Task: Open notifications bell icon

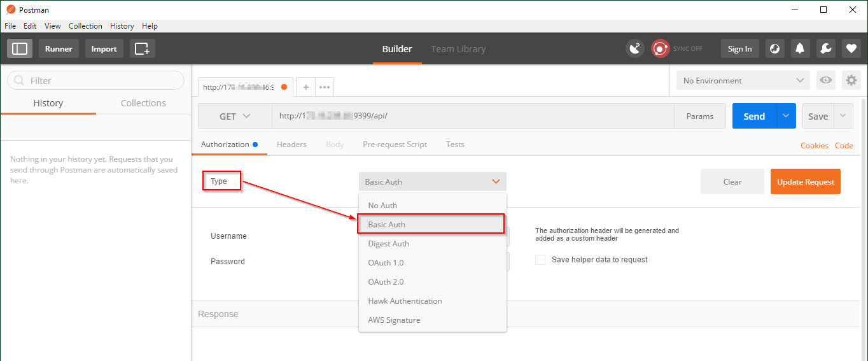Action: pyautogui.click(x=800, y=48)
